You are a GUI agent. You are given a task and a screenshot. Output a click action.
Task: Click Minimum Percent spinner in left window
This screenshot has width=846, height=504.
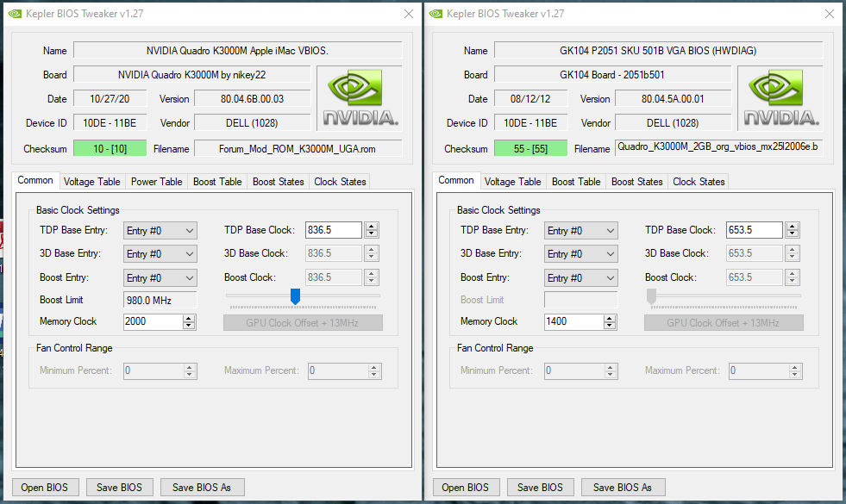point(189,370)
